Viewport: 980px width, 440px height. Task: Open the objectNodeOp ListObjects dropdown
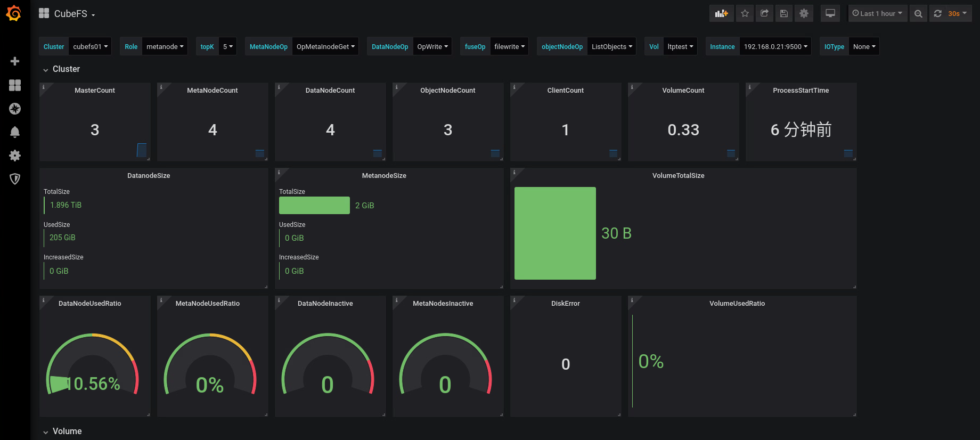tap(612, 46)
